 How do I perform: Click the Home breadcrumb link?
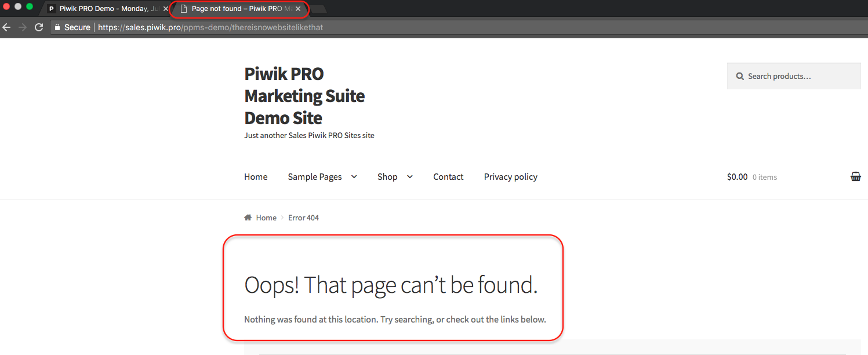(x=266, y=218)
